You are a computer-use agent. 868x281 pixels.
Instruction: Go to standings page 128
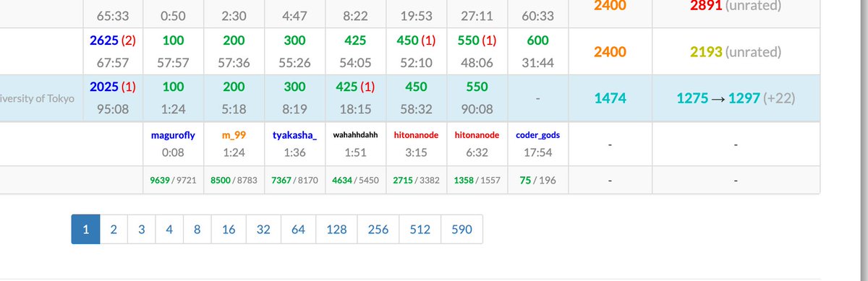coord(337,230)
